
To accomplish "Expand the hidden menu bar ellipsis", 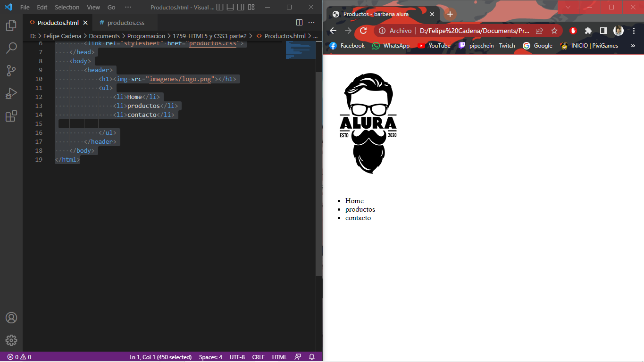I will [x=128, y=7].
